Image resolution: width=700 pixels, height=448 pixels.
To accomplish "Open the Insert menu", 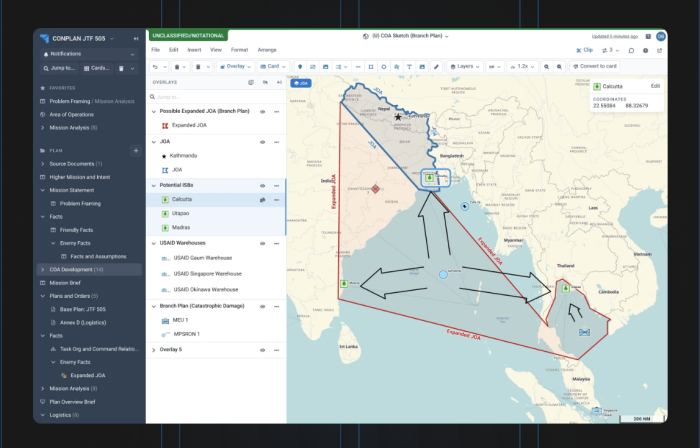I will [x=194, y=49].
